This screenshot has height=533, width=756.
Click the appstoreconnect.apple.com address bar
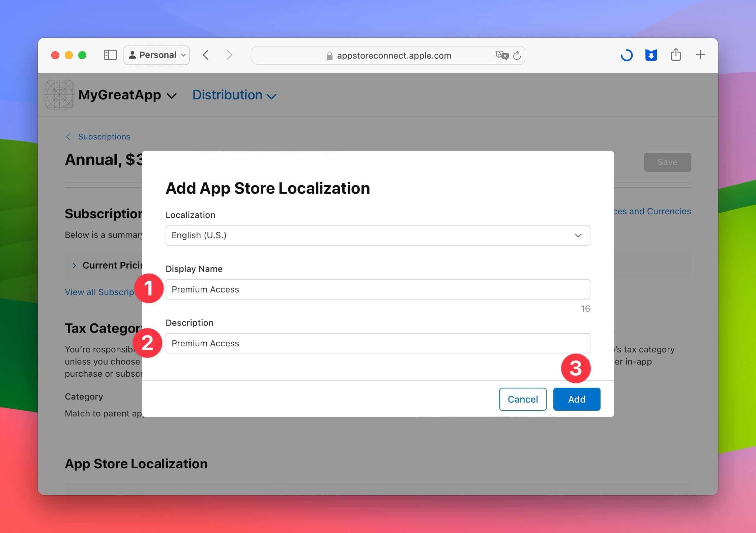388,55
